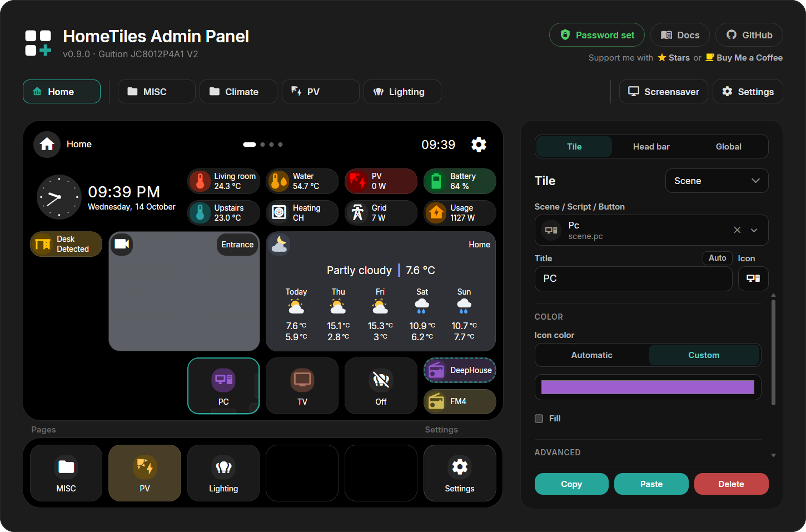The image size is (806, 532).
Task: Select the Off tile
Action: pos(381,386)
